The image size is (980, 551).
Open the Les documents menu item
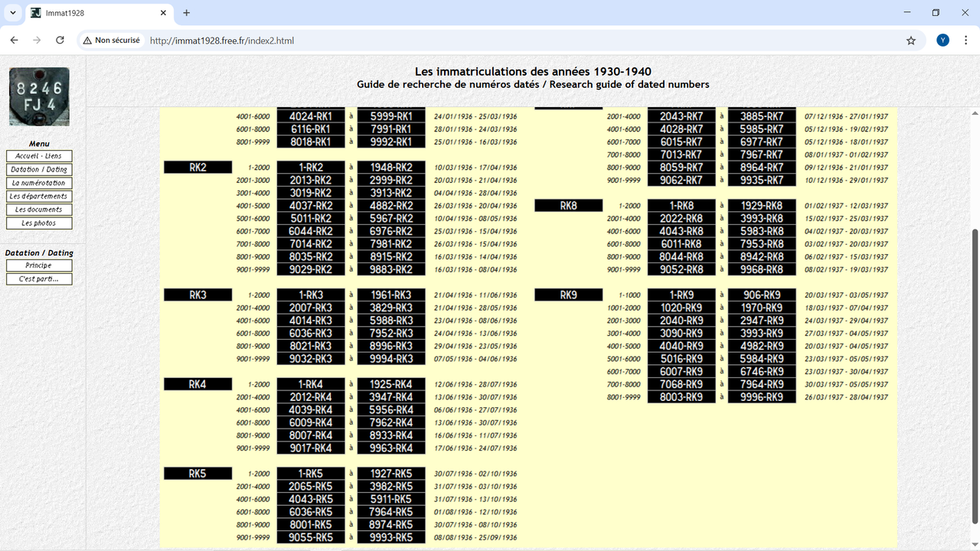pos(39,210)
